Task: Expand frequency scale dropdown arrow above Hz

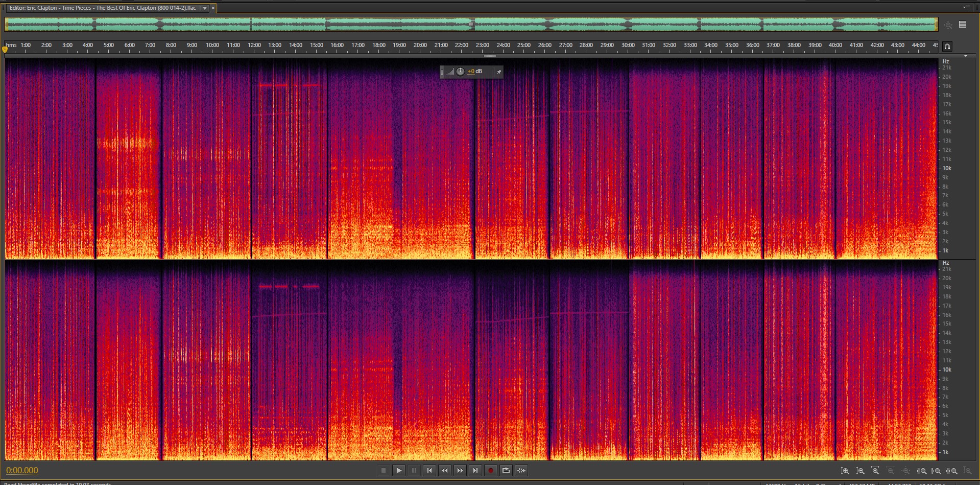Action: tap(965, 56)
